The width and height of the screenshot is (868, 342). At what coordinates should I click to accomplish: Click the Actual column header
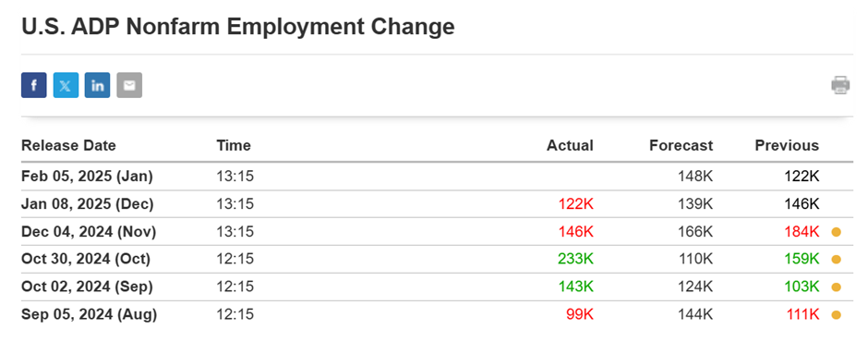[x=570, y=146]
